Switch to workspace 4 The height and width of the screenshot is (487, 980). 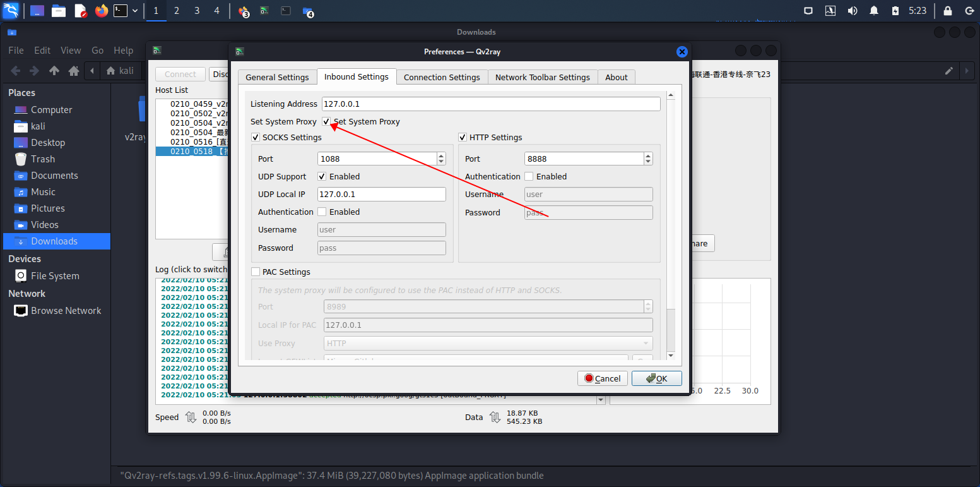tap(217, 11)
